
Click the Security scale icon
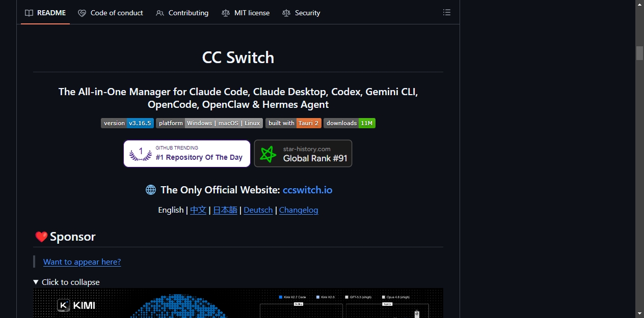click(x=286, y=13)
